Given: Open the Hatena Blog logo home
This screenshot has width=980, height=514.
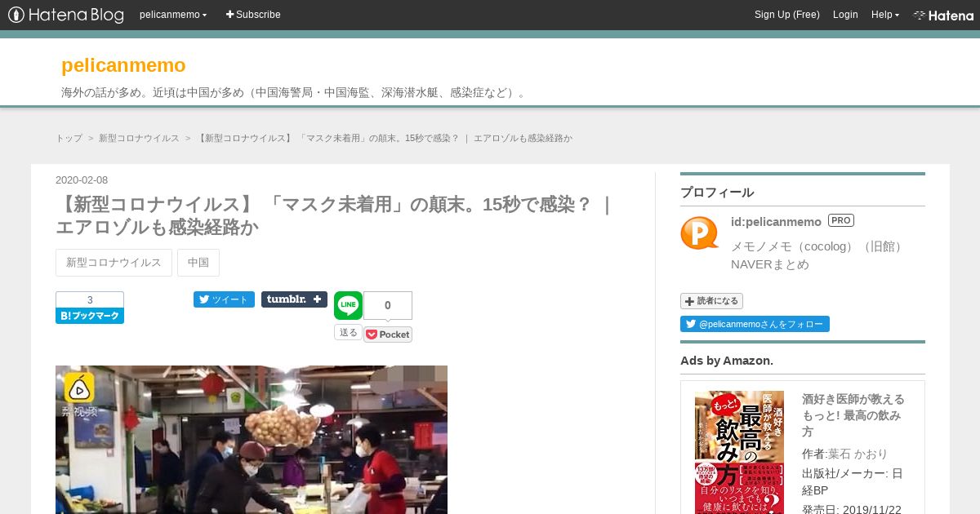Looking at the screenshot, I should (66, 15).
